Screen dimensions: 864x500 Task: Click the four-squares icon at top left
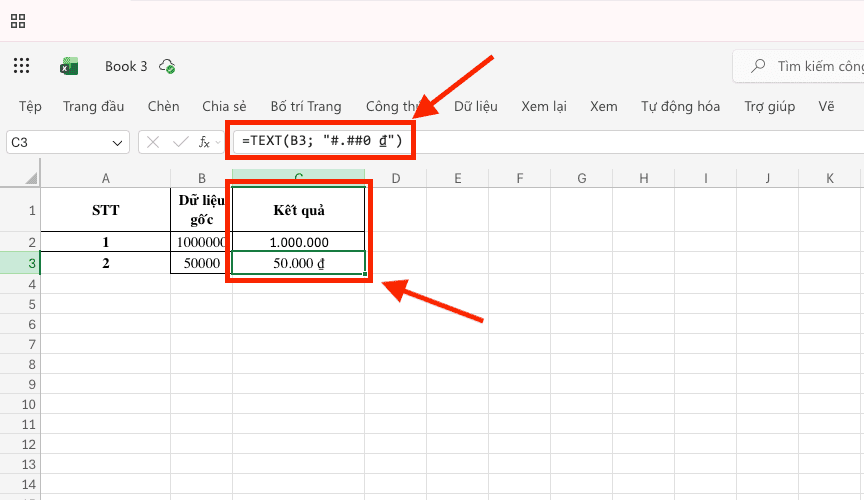click(18, 21)
